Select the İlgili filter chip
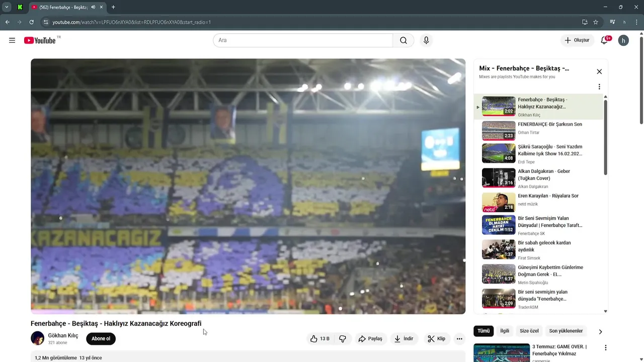This screenshot has width=644, height=362. pyautogui.click(x=505, y=331)
